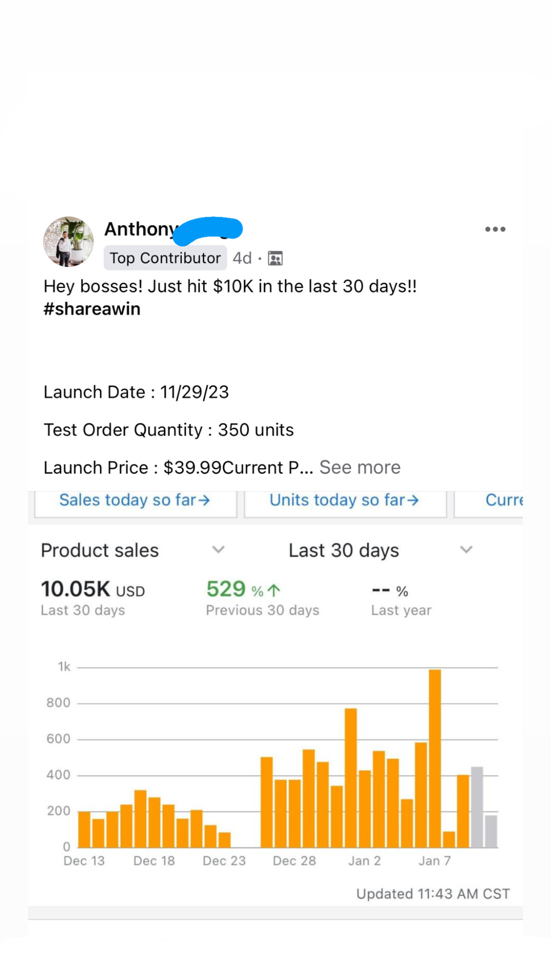This screenshot has width=551, height=980.
Task: Open the partially visible "Curre" tab
Action: pos(505,500)
